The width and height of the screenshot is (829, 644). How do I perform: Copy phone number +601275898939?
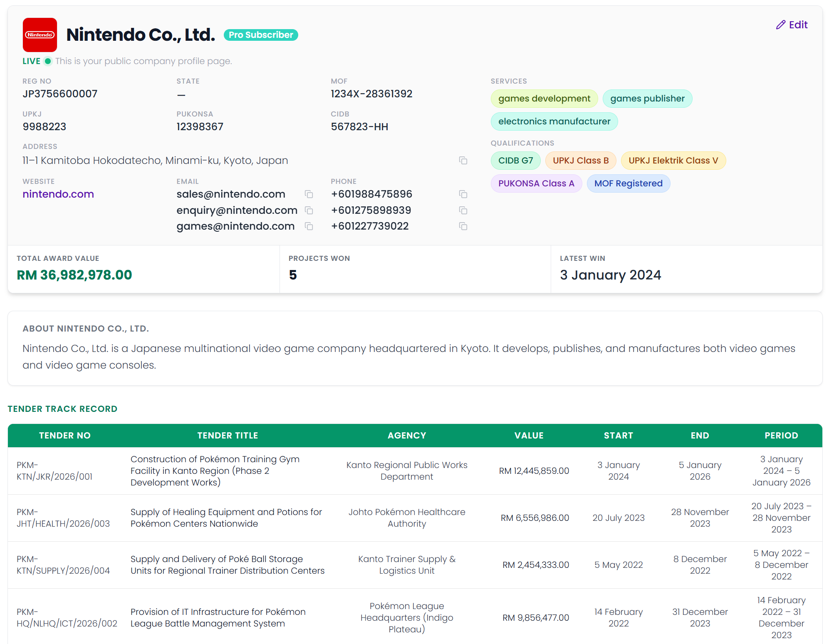pos(463,211)
